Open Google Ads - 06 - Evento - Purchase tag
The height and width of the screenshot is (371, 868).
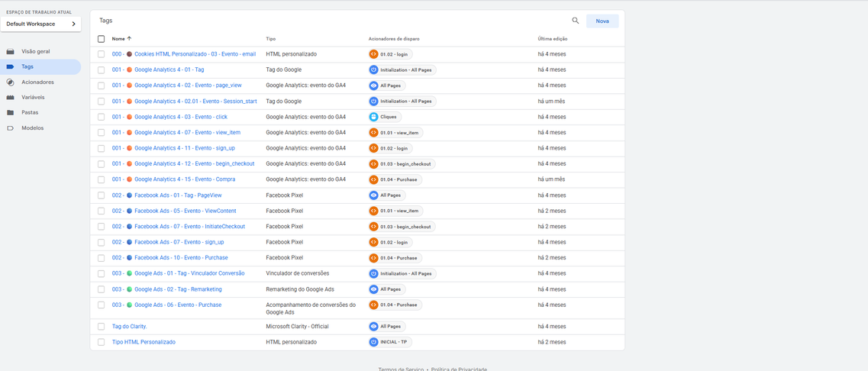(166, 305)
